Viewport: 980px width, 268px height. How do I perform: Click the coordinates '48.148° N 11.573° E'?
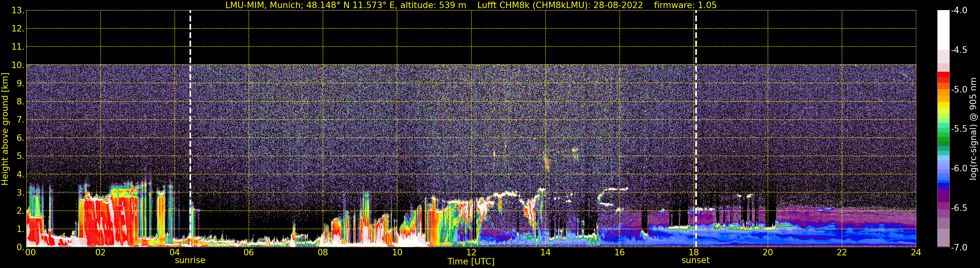click(351, 5)
